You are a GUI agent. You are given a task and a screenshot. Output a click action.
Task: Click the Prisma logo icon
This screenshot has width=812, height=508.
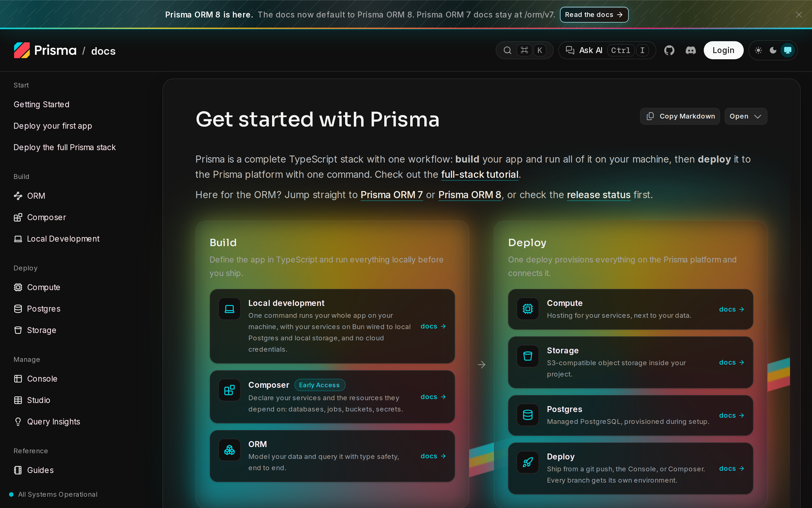tap(22, 51)
